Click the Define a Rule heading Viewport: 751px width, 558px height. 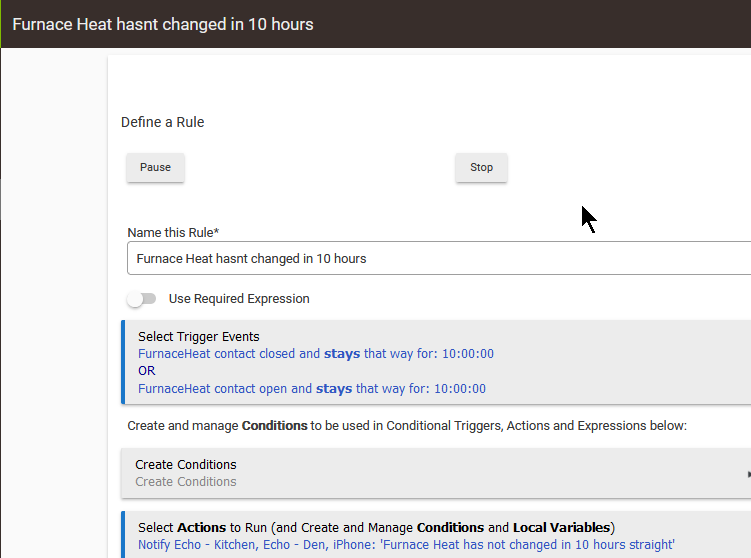tap(162, 122)
